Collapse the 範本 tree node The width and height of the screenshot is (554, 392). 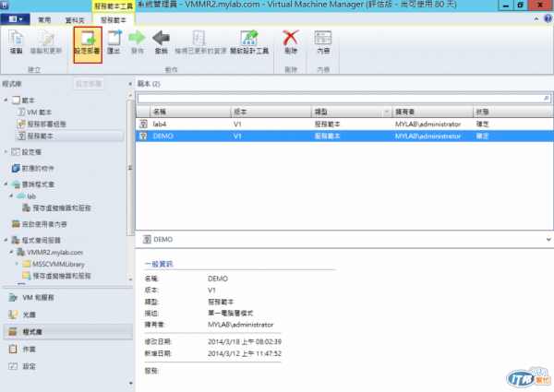[x=6, y=101]
